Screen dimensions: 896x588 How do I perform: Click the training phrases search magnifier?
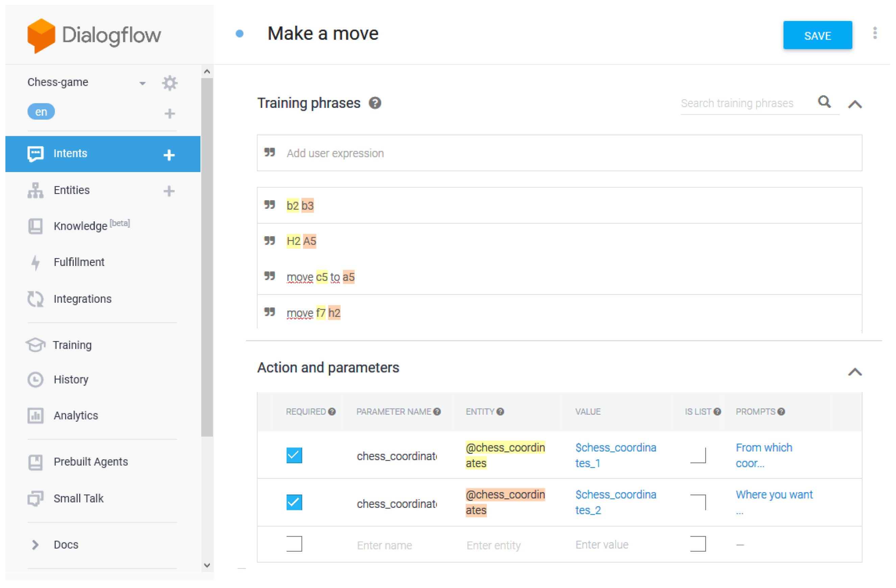coord(824,102)
